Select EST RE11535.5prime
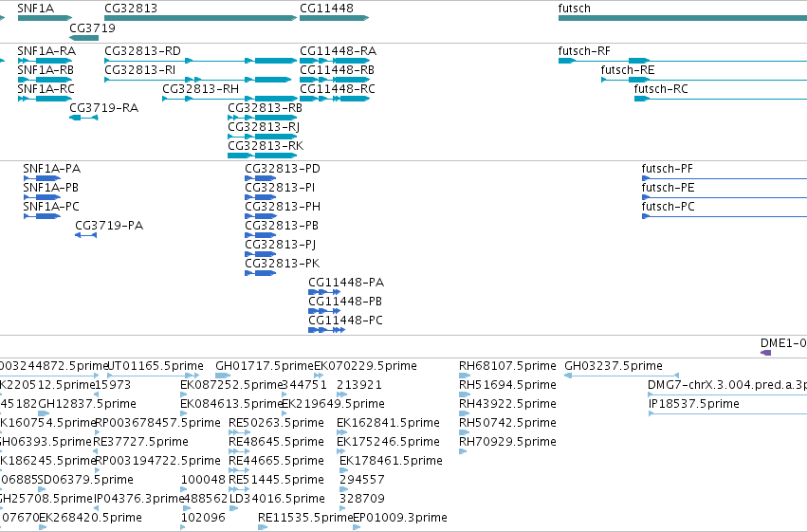 (263, 527)
